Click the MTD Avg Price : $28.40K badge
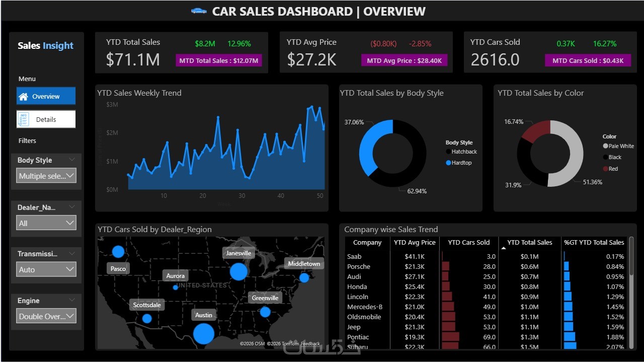The image size is (644, 362). 404,60
